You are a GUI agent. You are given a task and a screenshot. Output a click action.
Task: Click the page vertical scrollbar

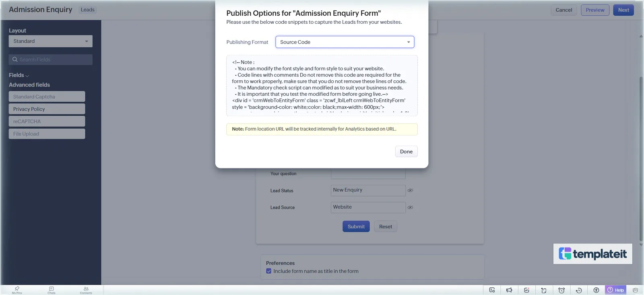pyautogui.click(x=641, y=159)
